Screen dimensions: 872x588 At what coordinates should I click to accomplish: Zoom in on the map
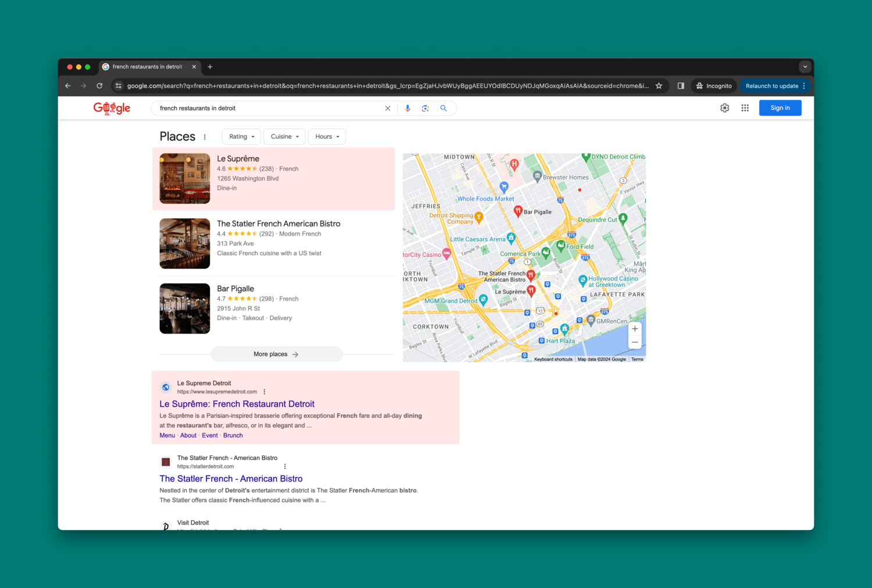click(x=635, y=329)
